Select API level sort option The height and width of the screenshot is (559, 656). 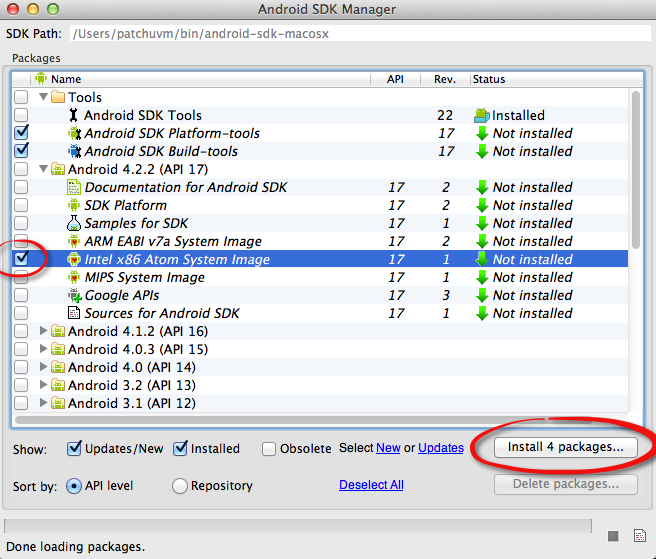[x=74, y=486]
